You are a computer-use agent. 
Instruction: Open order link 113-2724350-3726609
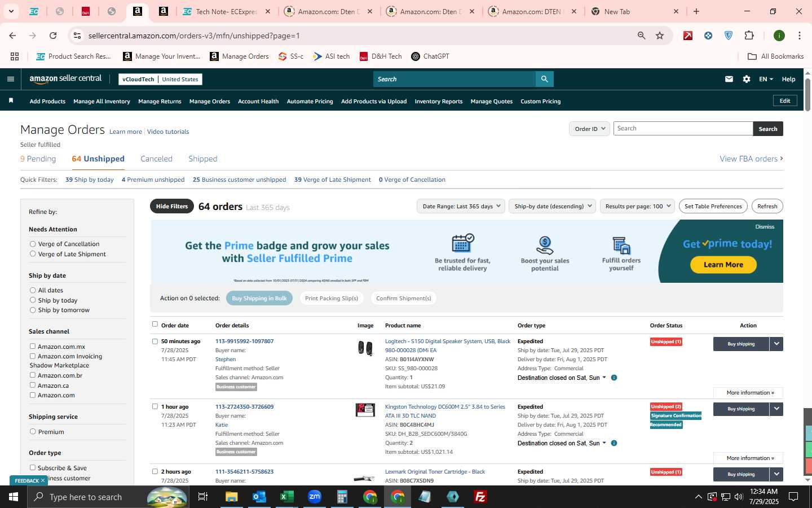click(244, 406)
